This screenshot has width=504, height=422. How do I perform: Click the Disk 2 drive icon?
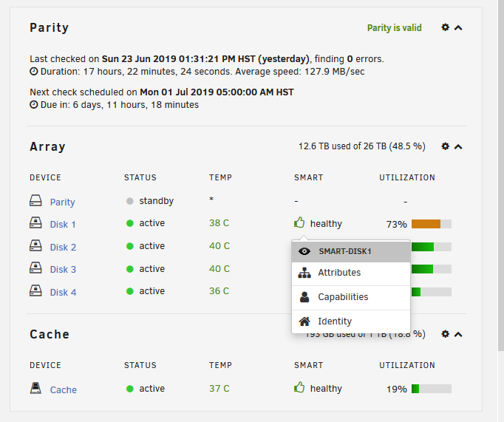pyautogui.click(x=35, y=245)
